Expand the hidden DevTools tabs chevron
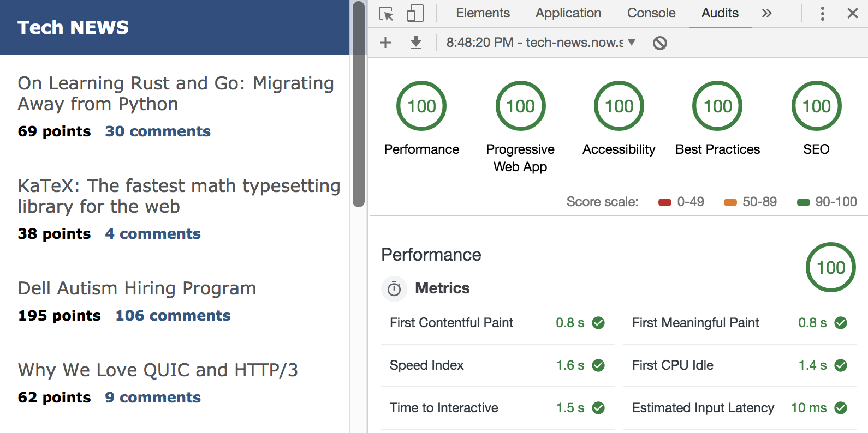Screen dimensions: 868x433 (x=767, y=14)
